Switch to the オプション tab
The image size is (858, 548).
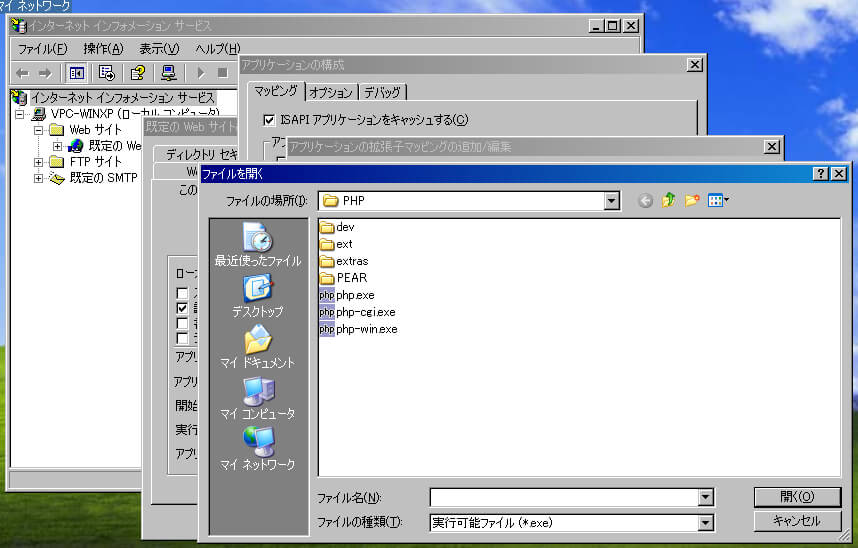point(331,92)
